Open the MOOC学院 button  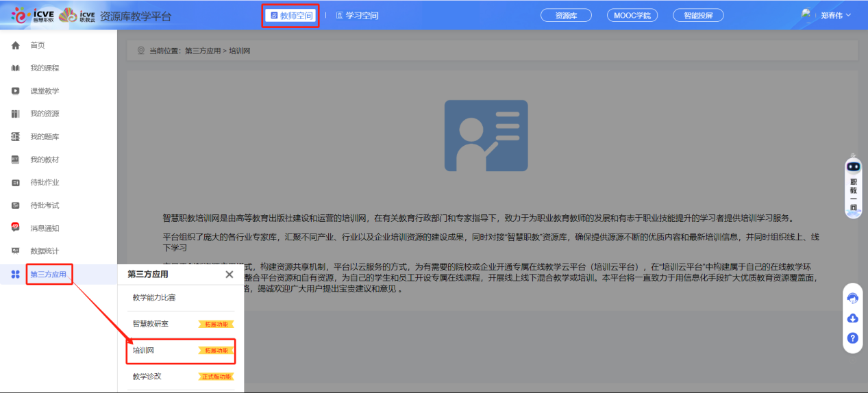[x=632, y=15]
